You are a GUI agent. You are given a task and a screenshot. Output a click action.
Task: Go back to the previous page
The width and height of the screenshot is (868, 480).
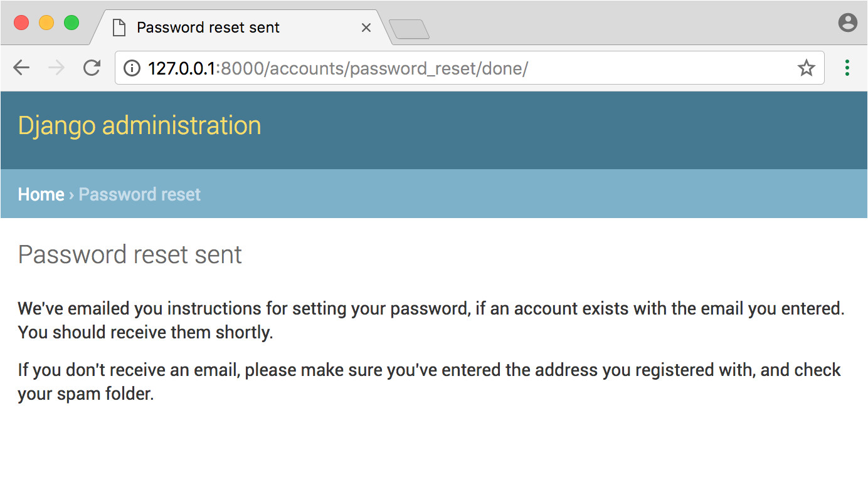pyautogui.click(x=21, y=68)
